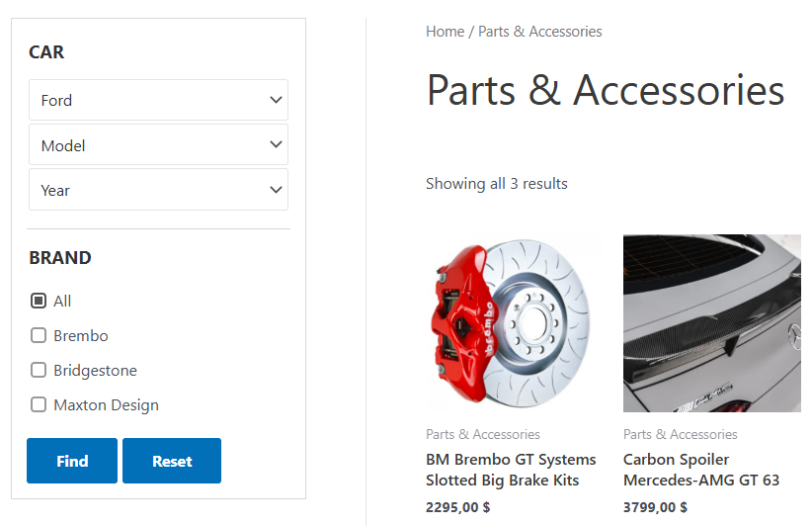The image size is (812, 526).
Task: Check the Brembo brand checkbox
Action: tap(39, 335)
